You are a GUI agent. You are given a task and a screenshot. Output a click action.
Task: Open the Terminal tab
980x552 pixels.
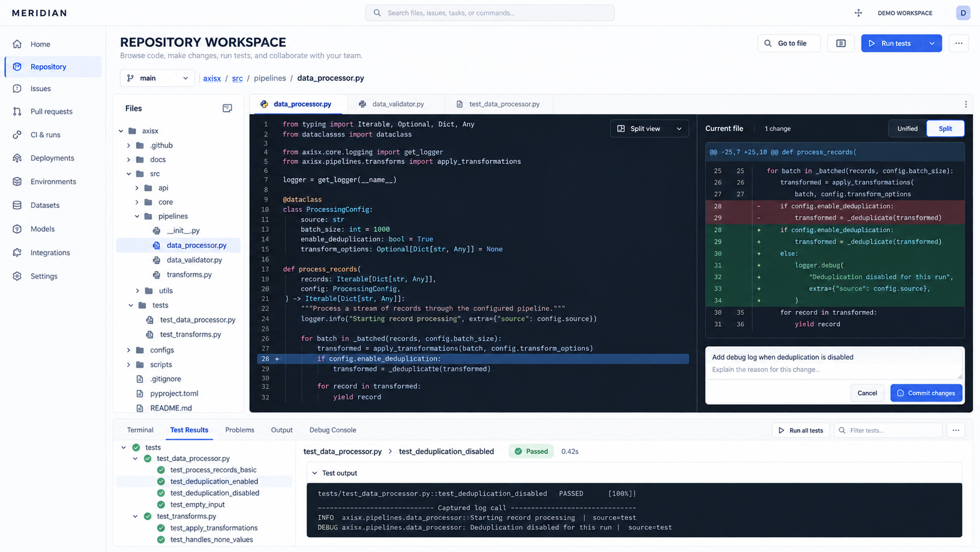click(x=140, y=431)
